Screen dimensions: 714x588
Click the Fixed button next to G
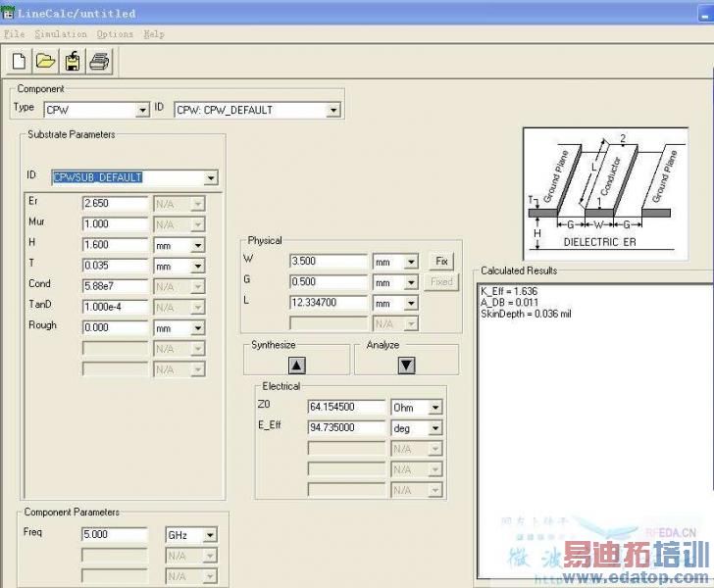[441, 282]
